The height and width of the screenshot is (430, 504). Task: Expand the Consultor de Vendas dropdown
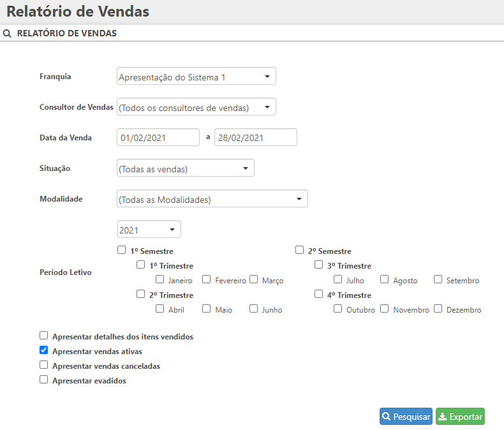[196, 107]
